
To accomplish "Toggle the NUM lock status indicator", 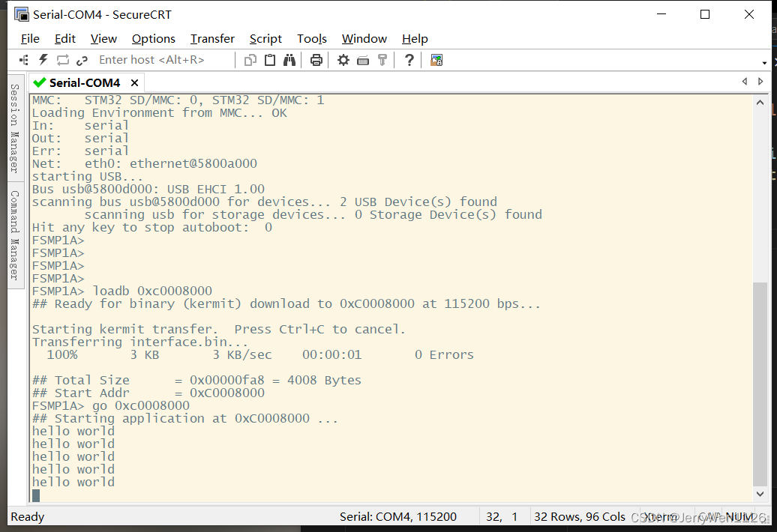I will pos(739,517).
